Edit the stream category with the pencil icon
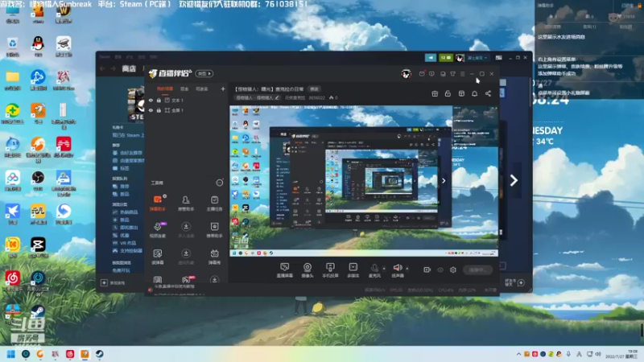This screenshot has height=362, width=644. point(277,97)
